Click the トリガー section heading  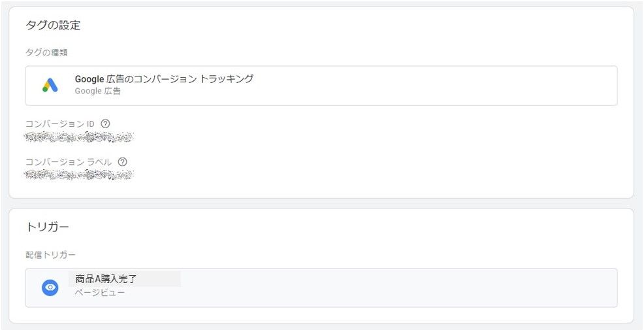[x=47, y=227]
